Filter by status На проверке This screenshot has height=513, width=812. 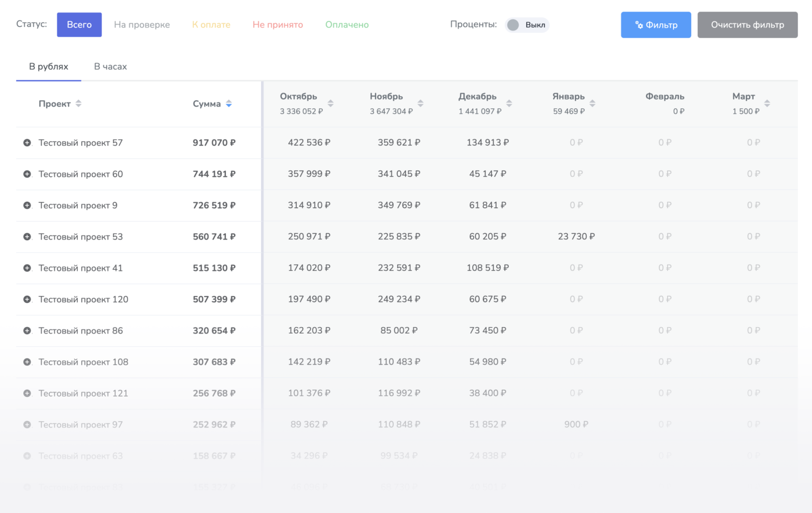142,25
